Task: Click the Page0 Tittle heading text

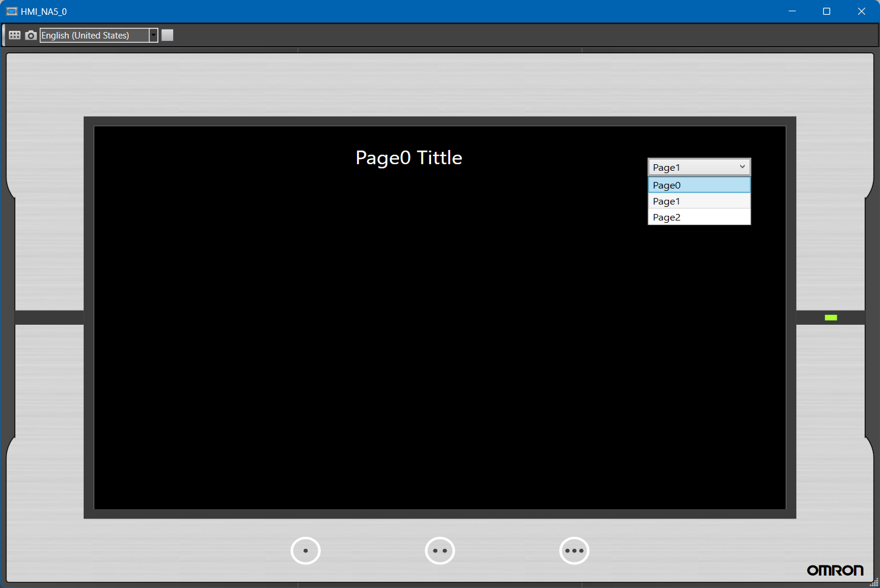Action: [409, 158]
